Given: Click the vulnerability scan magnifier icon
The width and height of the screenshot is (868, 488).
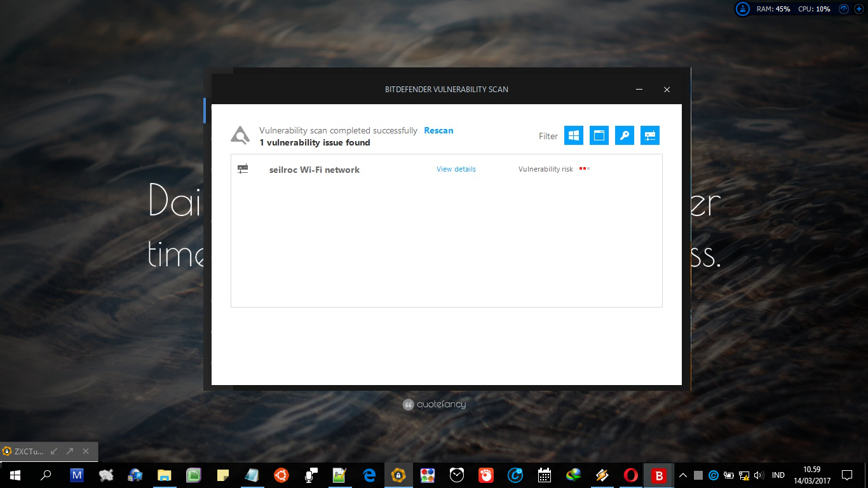Looking at the screenshot, I should pos(240,135).
